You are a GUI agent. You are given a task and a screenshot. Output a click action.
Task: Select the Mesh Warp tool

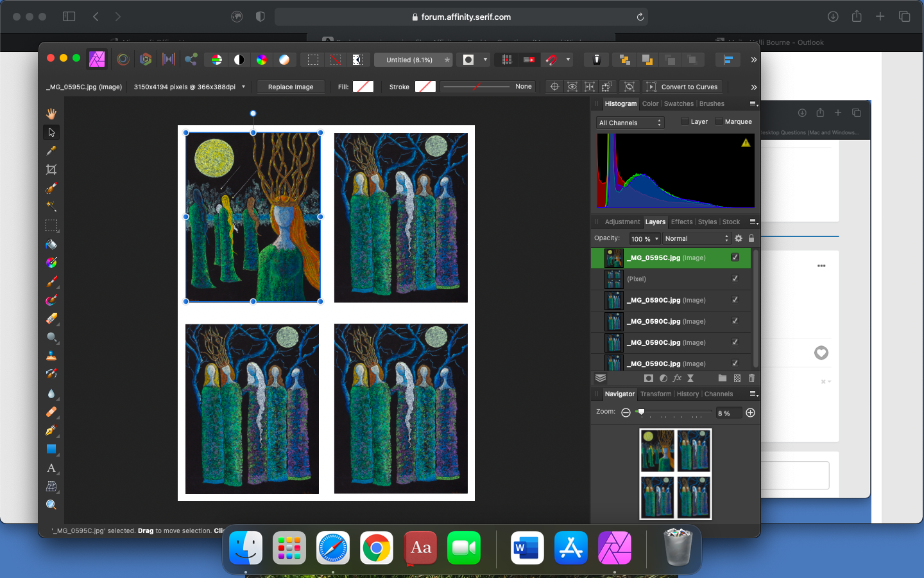51,486
